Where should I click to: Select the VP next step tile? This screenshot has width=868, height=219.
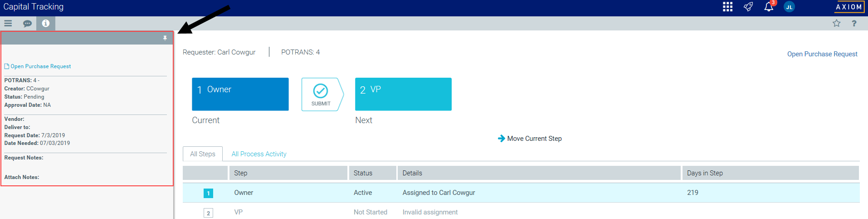(403, 94)
